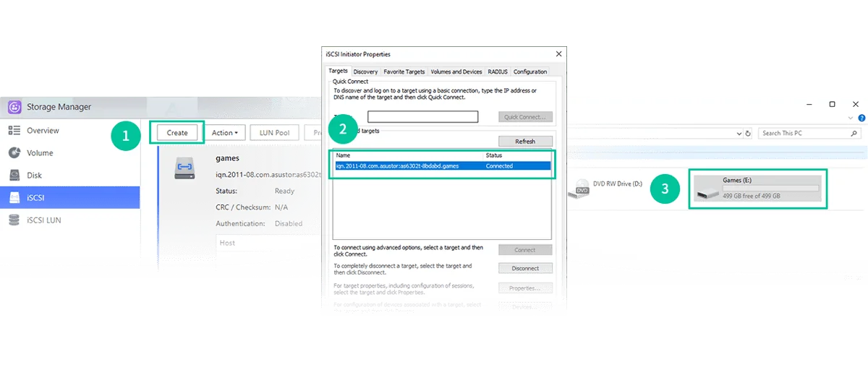Screen dimensions: 868x367
Task: Click the Storage Manager app logo icon
Action: pos(14,107)
